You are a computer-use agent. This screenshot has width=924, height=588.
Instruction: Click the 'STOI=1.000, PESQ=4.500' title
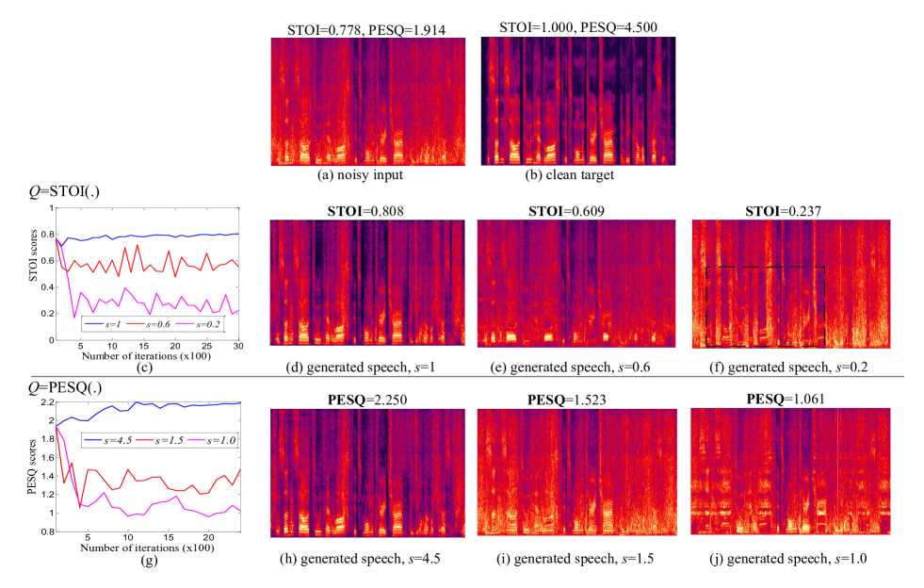578,27
